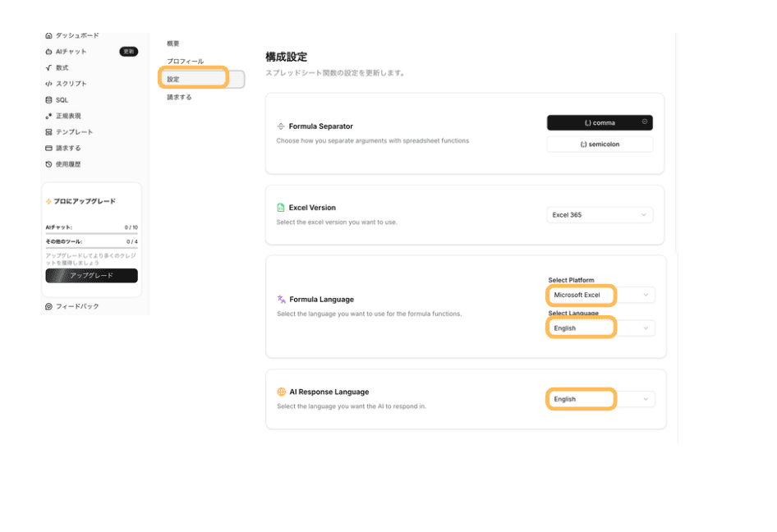
Task: Switch to the プロフィール tab
Action: [x=185, y=62]
